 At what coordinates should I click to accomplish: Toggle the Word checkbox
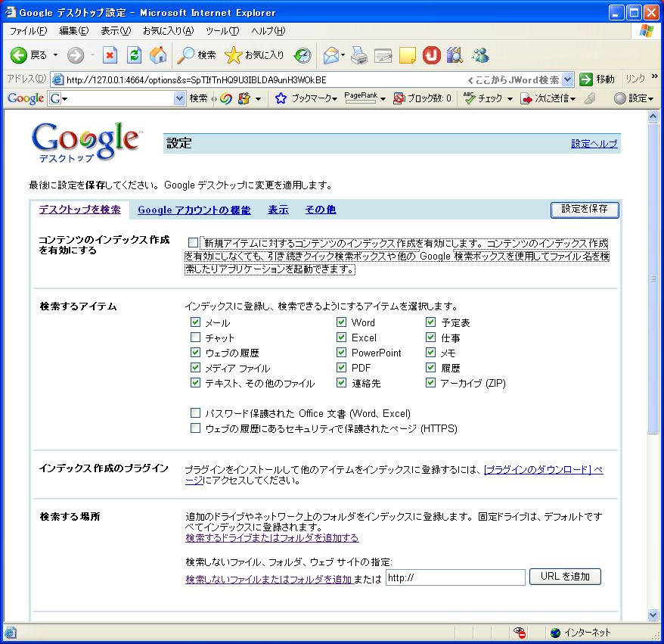point(341,322)
